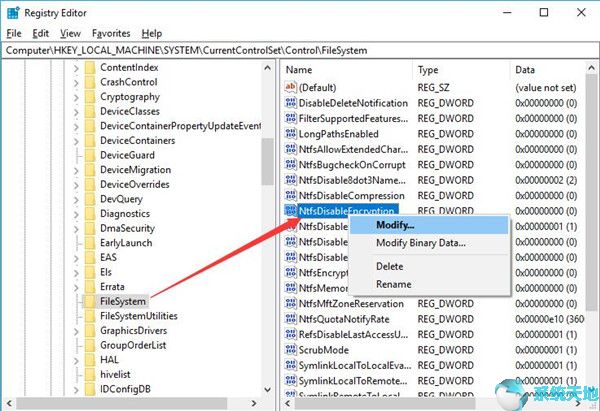The image size is (600, 411).
Task: Select the LongPathsEnabled value name
Action: [339, 134]
